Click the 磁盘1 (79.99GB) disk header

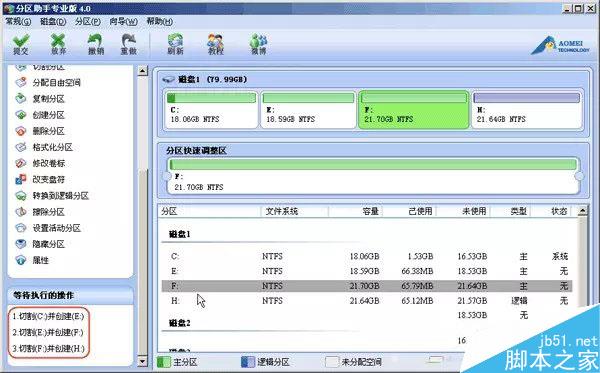205,80
